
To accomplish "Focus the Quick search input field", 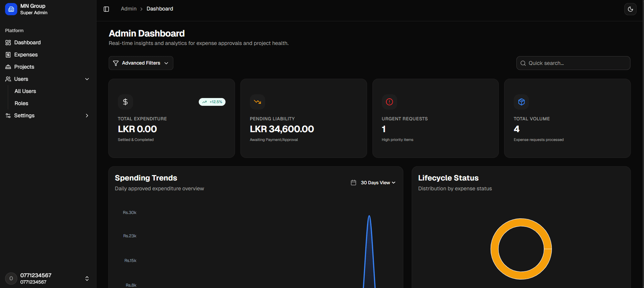I will click(573, 63).
